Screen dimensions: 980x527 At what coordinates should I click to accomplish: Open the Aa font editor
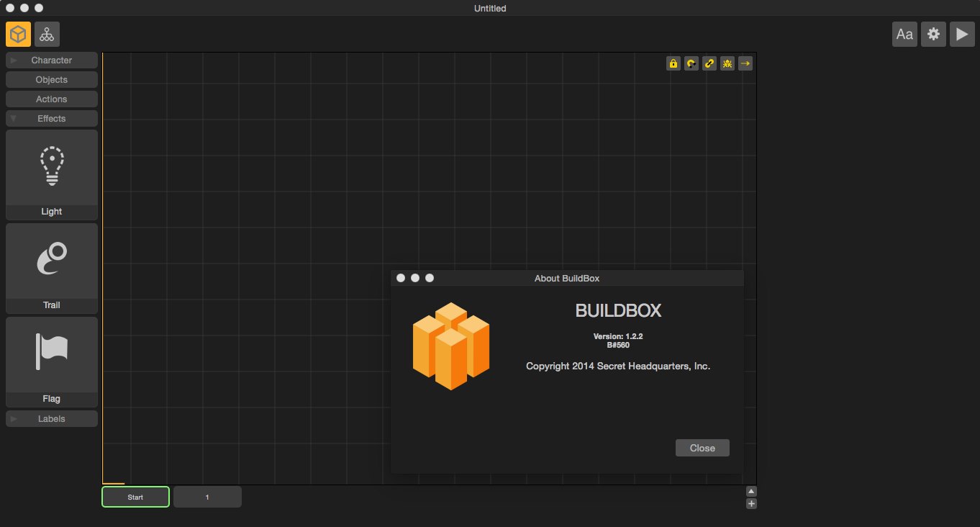coord(904,34)
